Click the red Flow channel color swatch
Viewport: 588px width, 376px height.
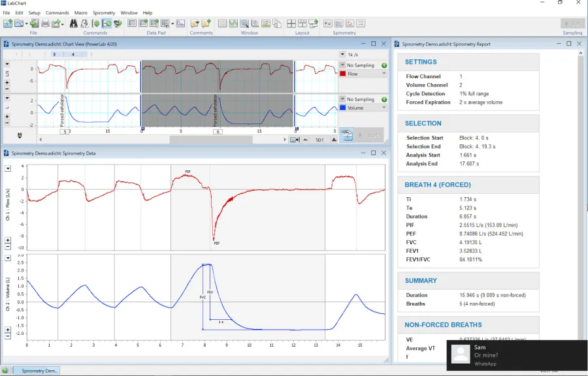tap(342, 74)
